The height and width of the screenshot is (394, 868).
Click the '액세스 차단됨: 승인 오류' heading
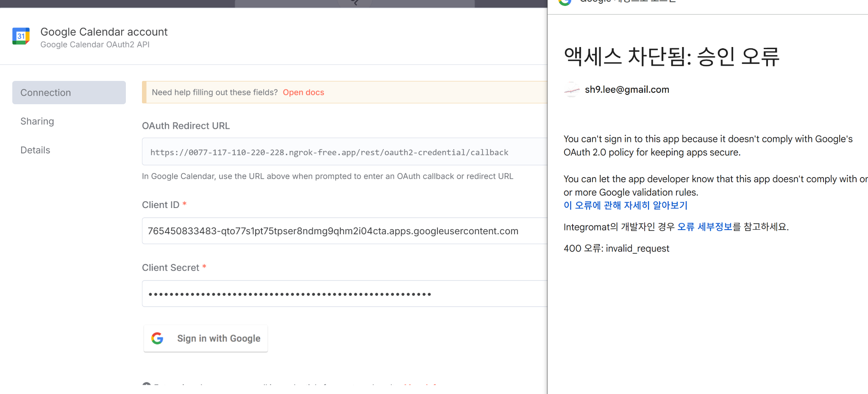[671, 56]
